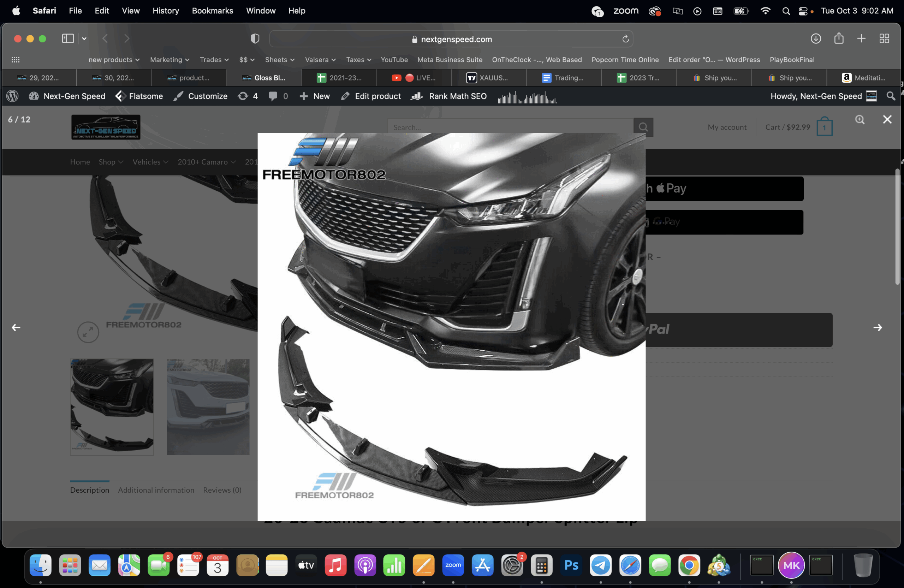
Task: Expand the Trades bookmarks dropdown
Action: (214, 60)
